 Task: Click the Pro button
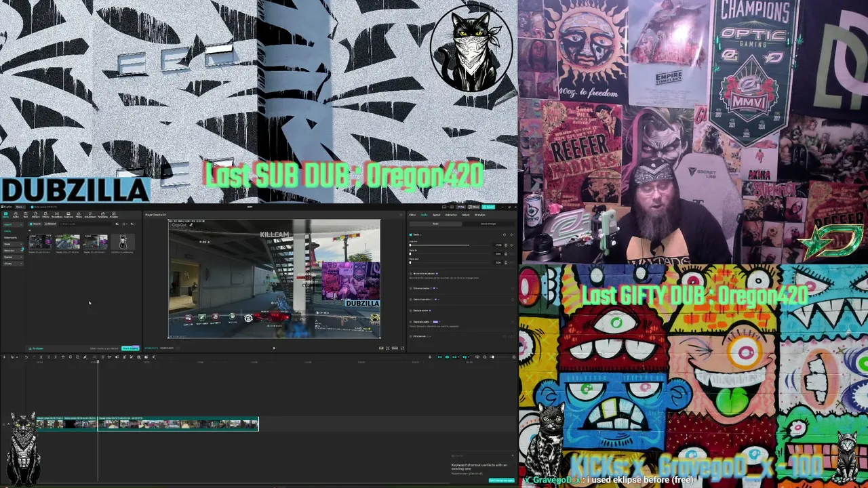click(x=461, y=207)
